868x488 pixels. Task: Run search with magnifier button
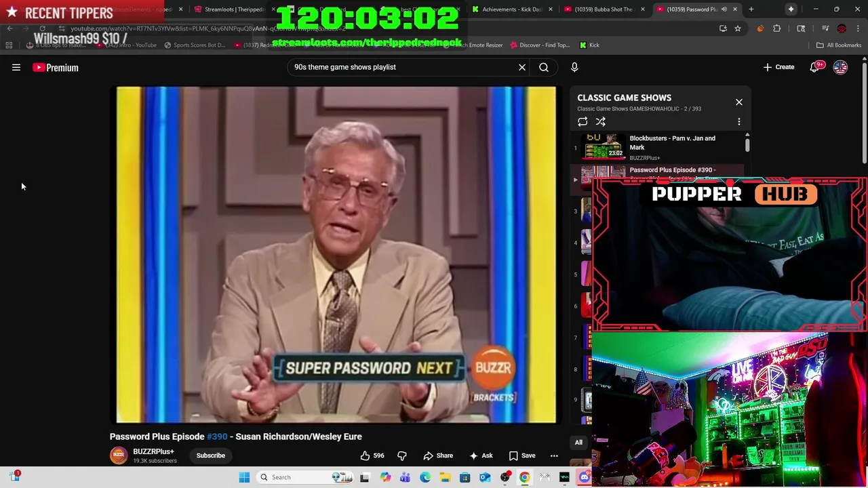[x=544, y=67]
